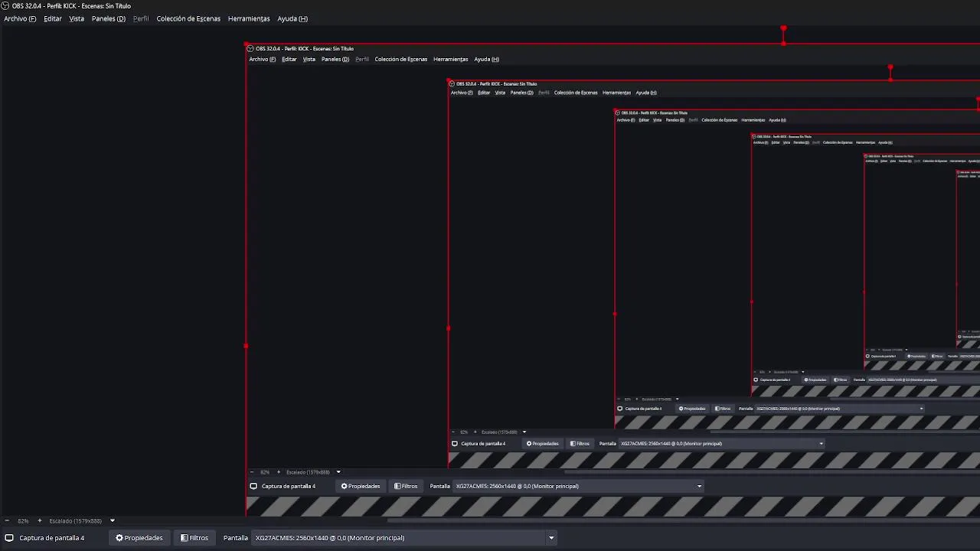The width and height of the screenshot is (980, 551).
Task: Open the Archivo menu in the main window
Action: 20,18
